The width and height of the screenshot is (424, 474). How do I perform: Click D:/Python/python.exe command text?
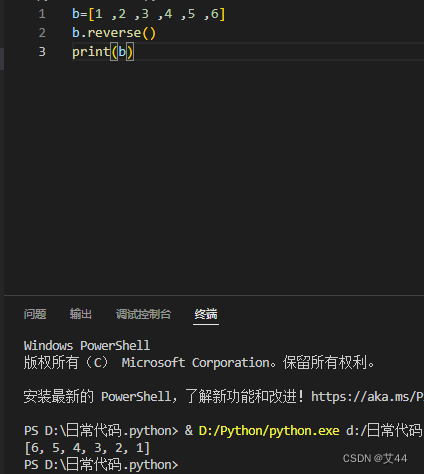(269, 431)
